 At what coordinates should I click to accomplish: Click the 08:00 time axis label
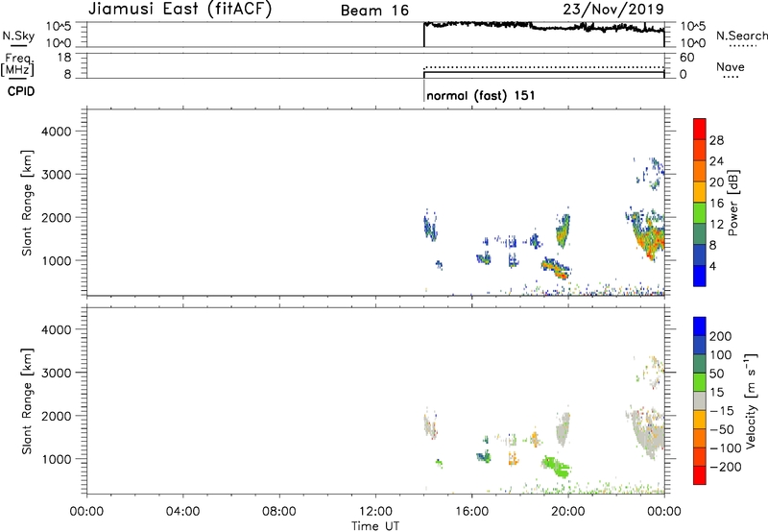point(279,511)
